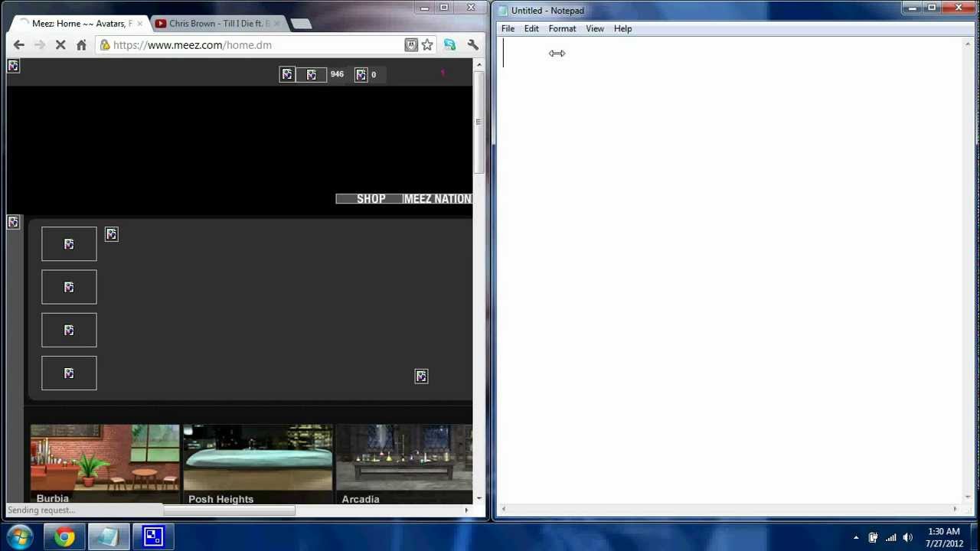Open the Chrome home page button
Screen dimensions: 980x551
[81, 45]
